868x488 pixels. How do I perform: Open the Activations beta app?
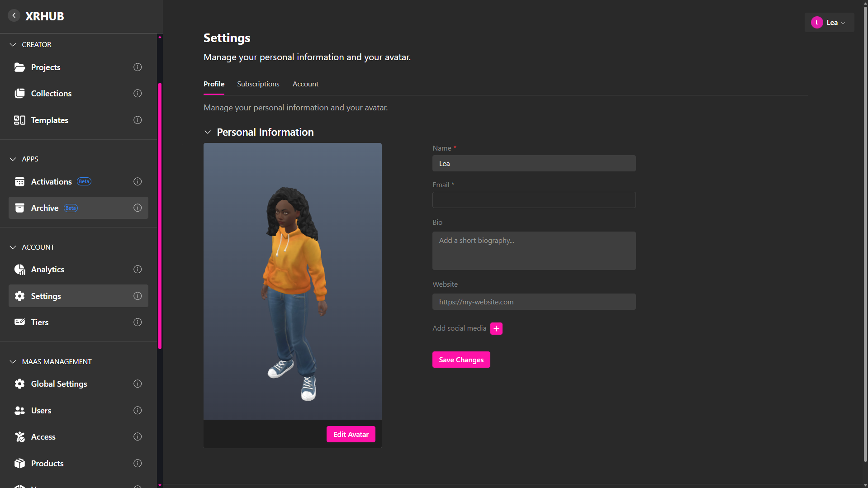click(x=20, y=181)
